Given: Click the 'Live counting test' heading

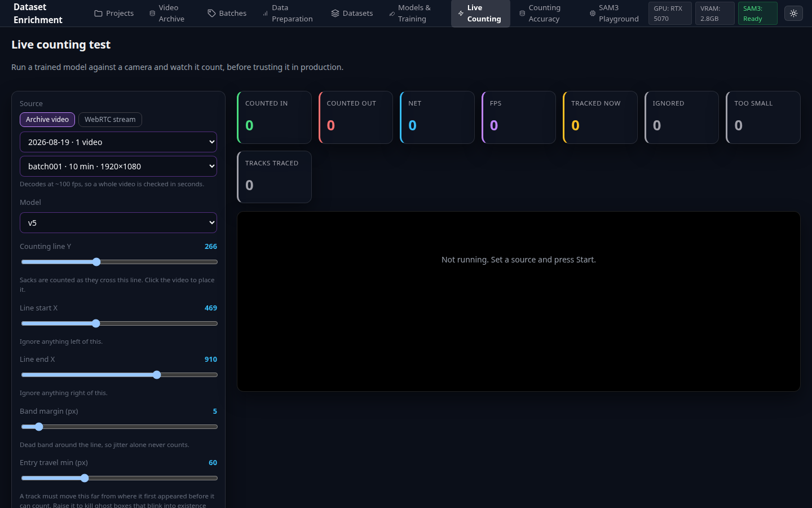Looking at the screenshot, I should [x=61, y=45].
